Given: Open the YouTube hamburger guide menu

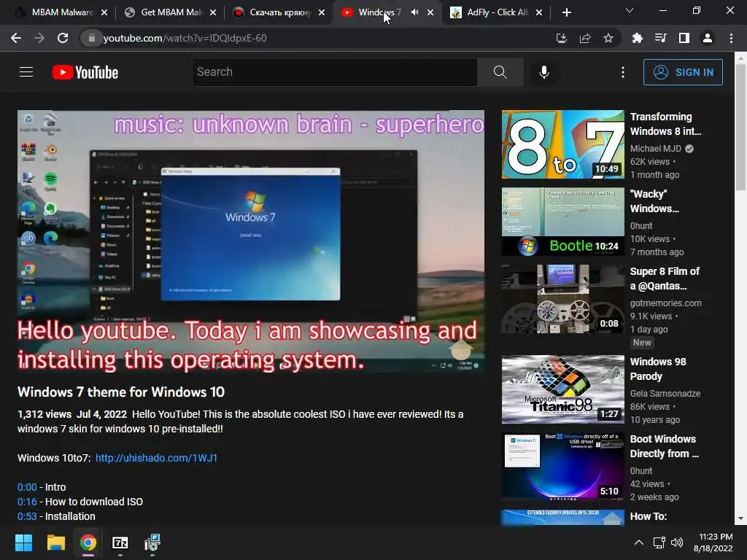Looking at the screenshot, I should point(26,72).
